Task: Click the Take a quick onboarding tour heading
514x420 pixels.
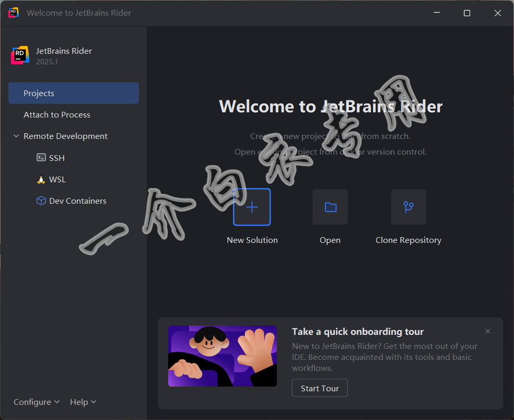Action: pos(358,332)
